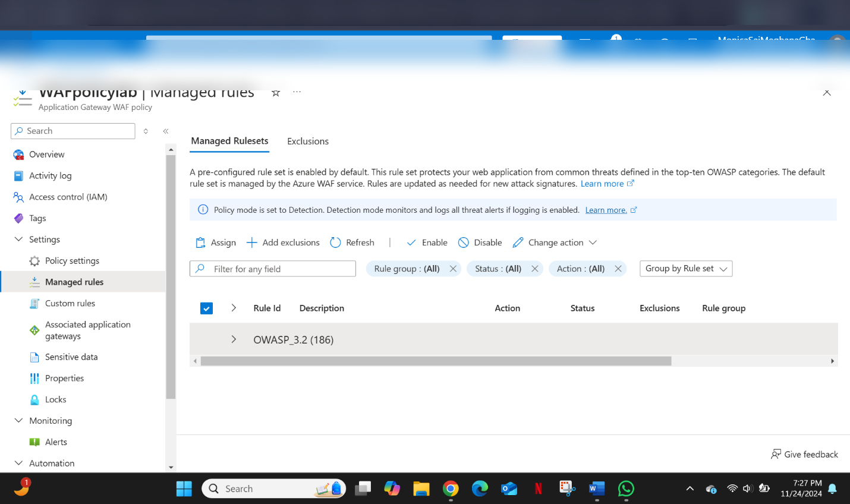The height and width of the screenshot is (504, 850).
Task: Open the Status : (All) filter
Action: click(498, 269)
